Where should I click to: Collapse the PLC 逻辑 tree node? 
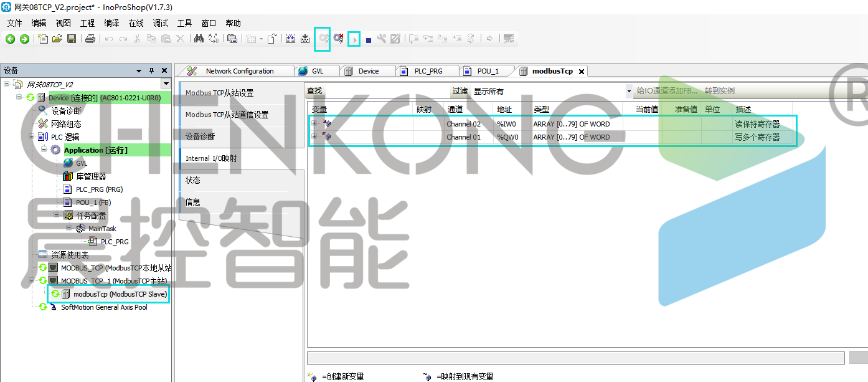[32, 136]
